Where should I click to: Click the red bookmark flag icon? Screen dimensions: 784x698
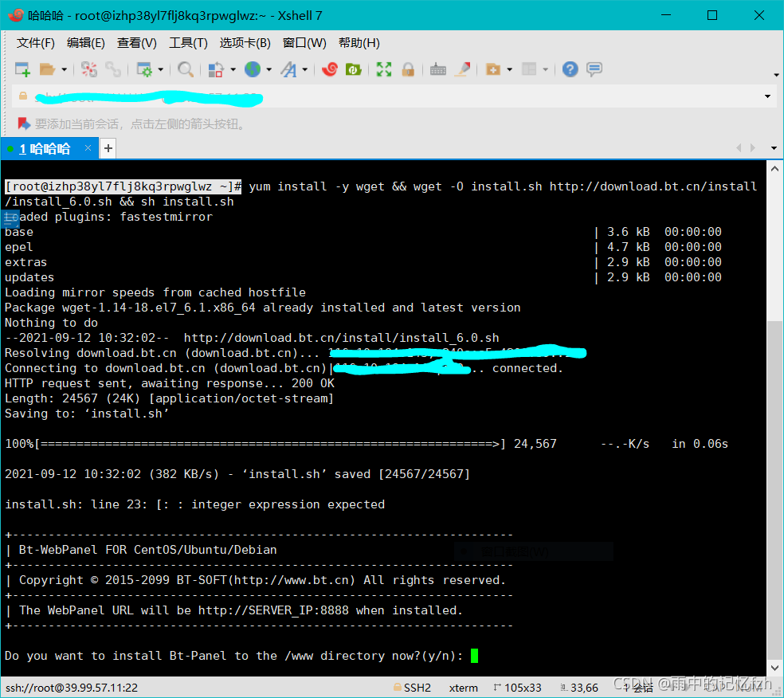pos(23,124)
